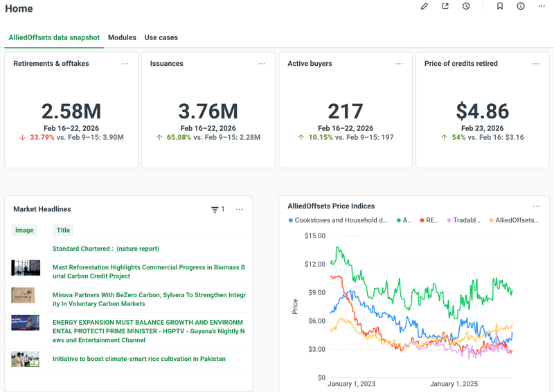The height and width of the screenshot is (392, 554).
Task: Bookmark this Home dashboard
Action: 500,6
